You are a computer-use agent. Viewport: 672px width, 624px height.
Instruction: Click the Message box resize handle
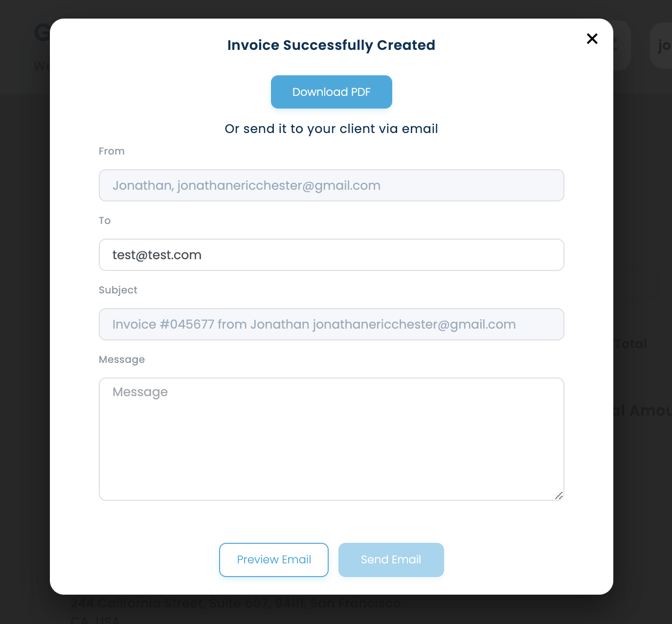[559, 495]
